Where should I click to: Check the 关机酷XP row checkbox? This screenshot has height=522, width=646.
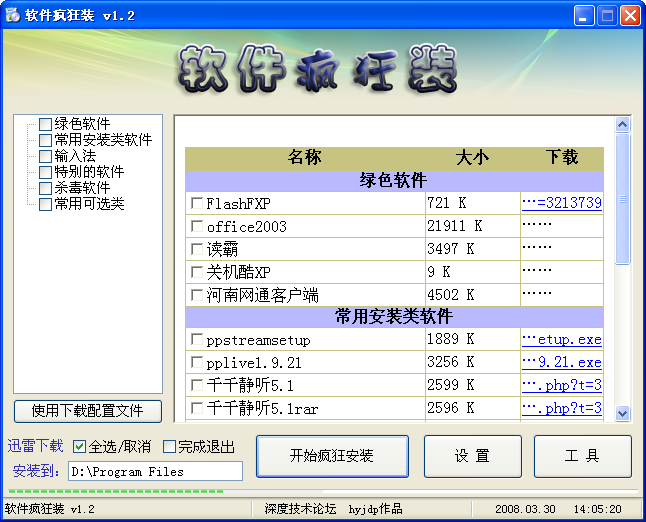coord(197,272)
